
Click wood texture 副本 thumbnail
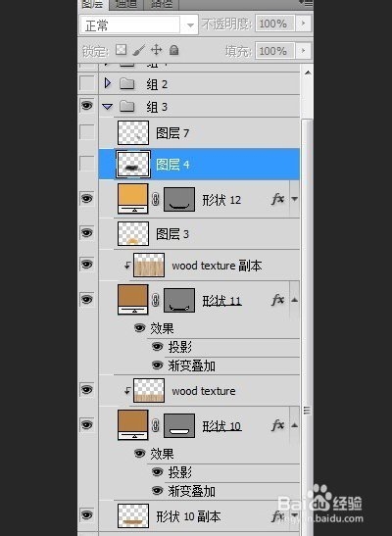[149, 265]
